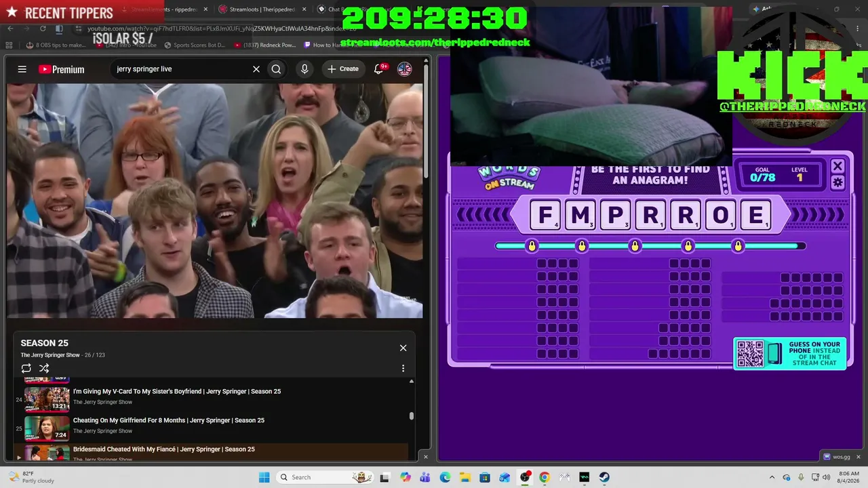Open Outlook from the taskbar
868x488 pixels.
click(505, 477)
